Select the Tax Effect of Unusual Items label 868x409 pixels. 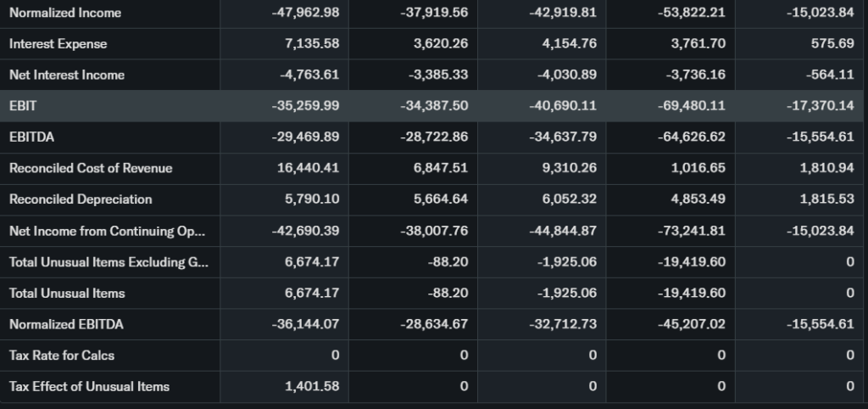(89, 387)
